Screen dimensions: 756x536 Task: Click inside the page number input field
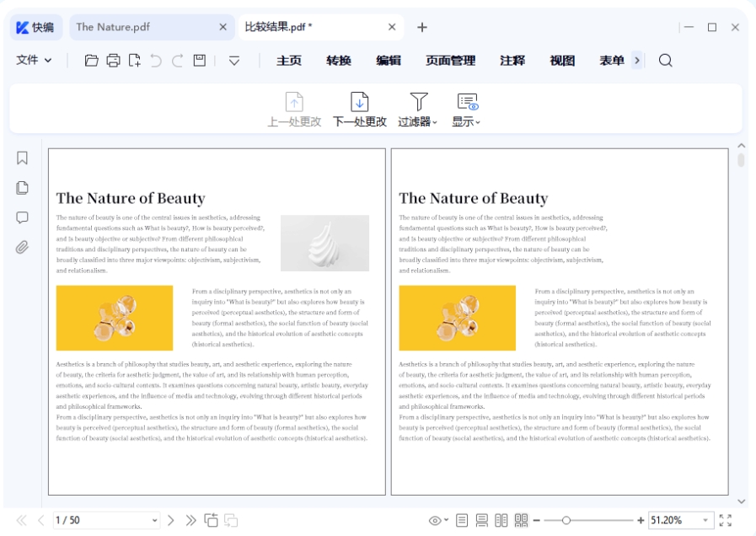pos(93,520)
